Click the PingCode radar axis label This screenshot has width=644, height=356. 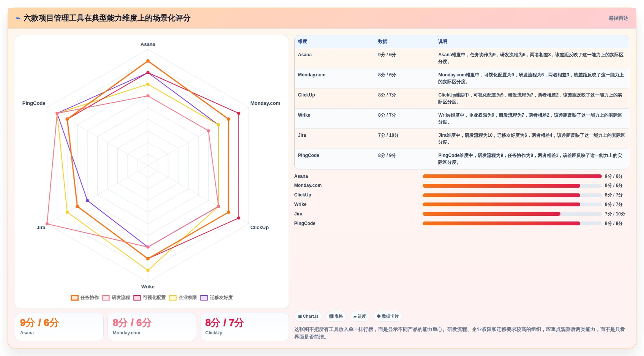34,103
